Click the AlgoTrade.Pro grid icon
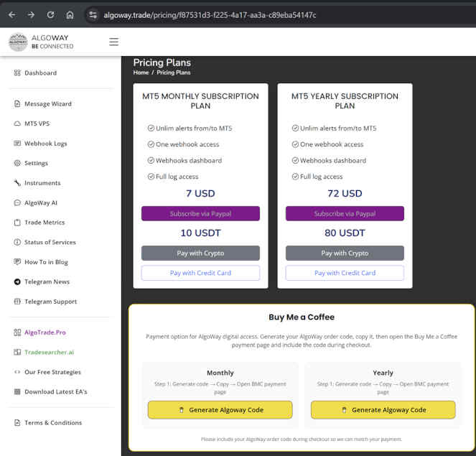 click(x=17, y=332)
